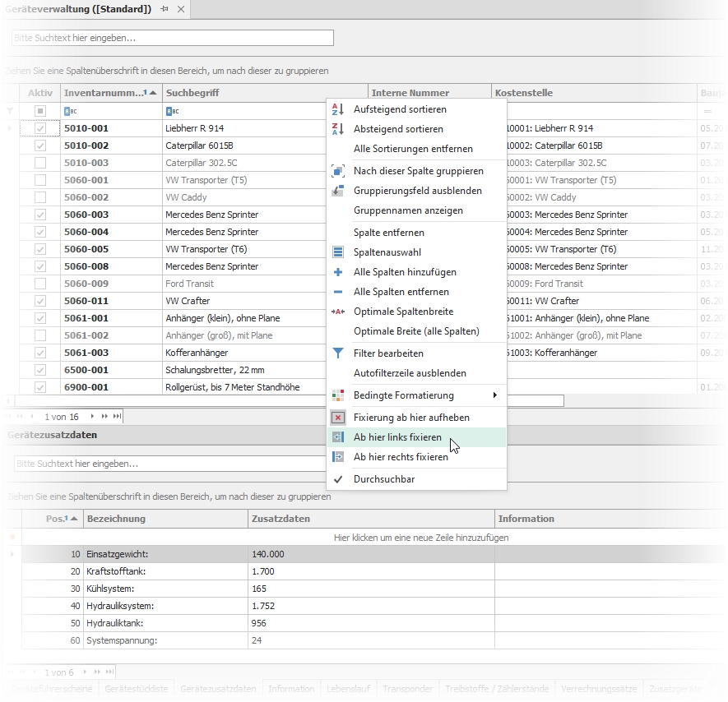Viewport: 728px width, 702px height.
Task: Click to add a new row in Gerätezusatzdaten
Action: click(421, 538)
